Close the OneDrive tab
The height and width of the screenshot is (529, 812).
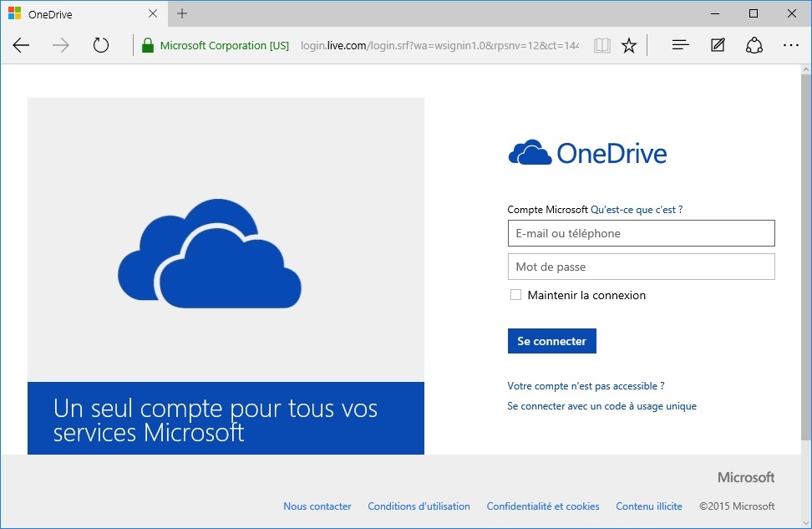click(x=153, y=13)
